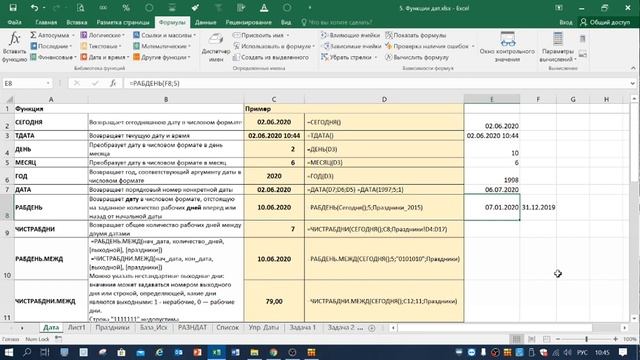Switch to the РАЗНДАТ sheet tab

192,328
